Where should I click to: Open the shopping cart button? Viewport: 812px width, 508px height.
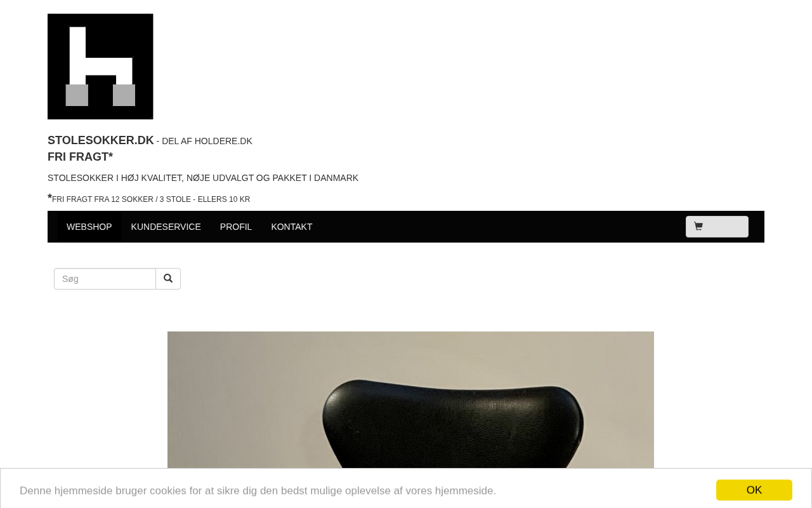717,227
